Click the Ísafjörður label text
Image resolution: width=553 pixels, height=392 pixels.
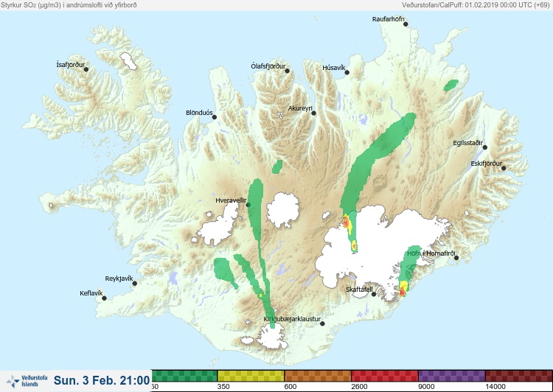71,65
